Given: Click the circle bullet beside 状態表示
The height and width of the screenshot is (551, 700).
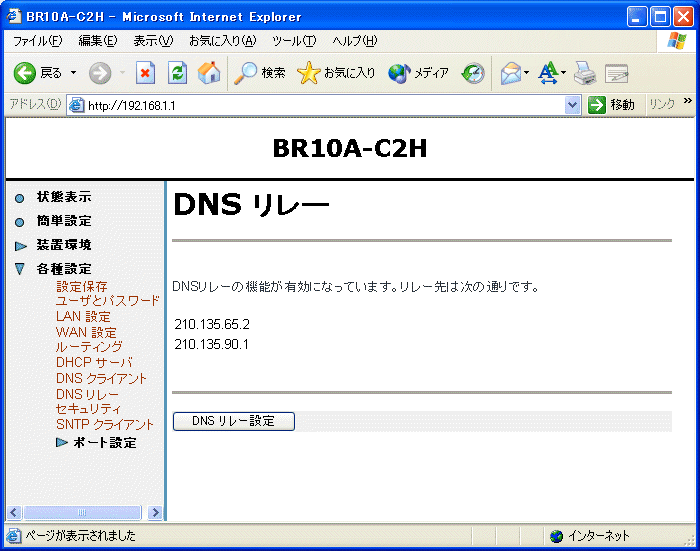Looking at the screenshot, I should click(19, 198).
